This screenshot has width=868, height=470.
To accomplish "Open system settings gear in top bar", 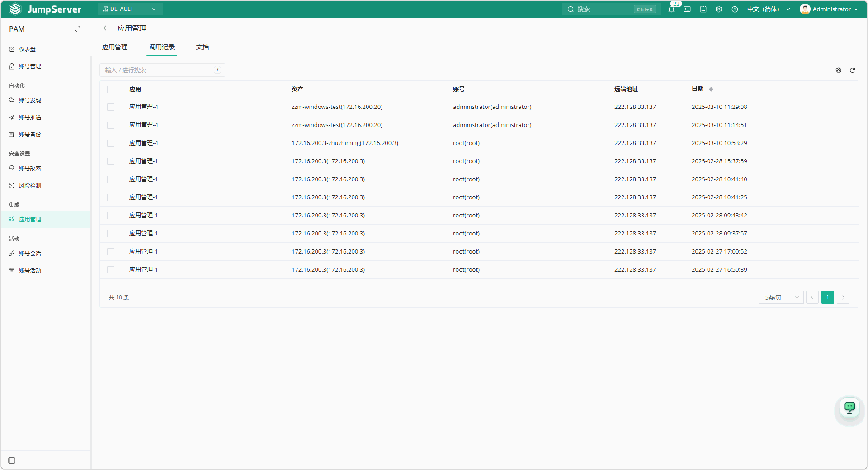I will [x=719, y=9].
